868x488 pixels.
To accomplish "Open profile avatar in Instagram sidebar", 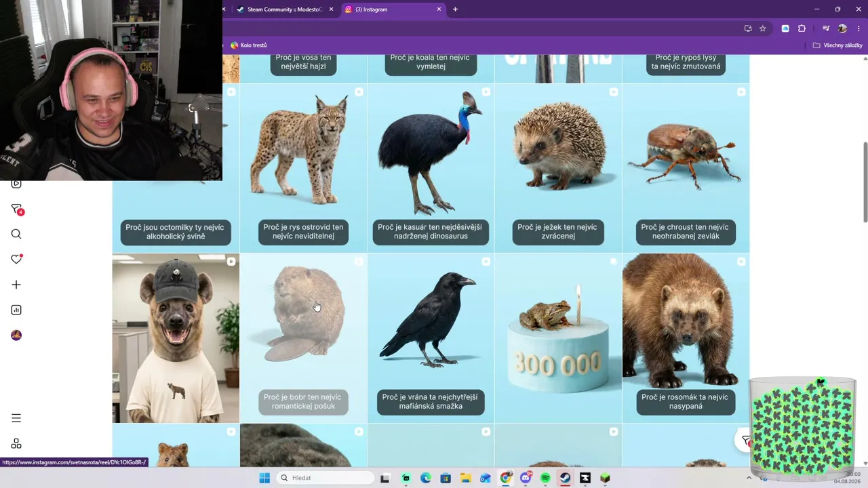I will pyautogui.click(x=16, y=335).
